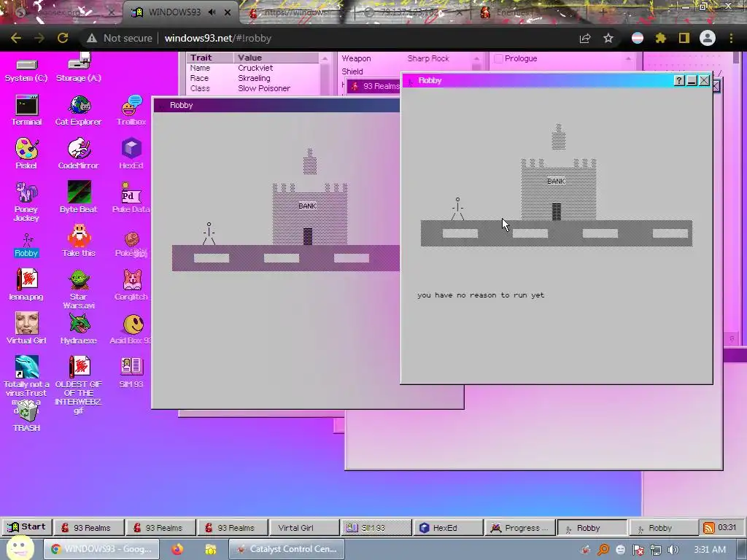
Task: Click the Slow Poisoner class value
Action: [264, 88]
